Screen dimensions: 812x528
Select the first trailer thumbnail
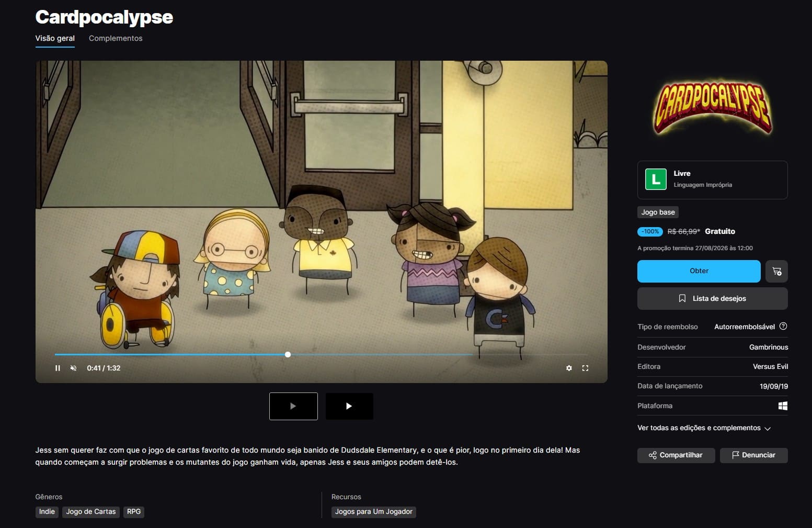(293, 406)
